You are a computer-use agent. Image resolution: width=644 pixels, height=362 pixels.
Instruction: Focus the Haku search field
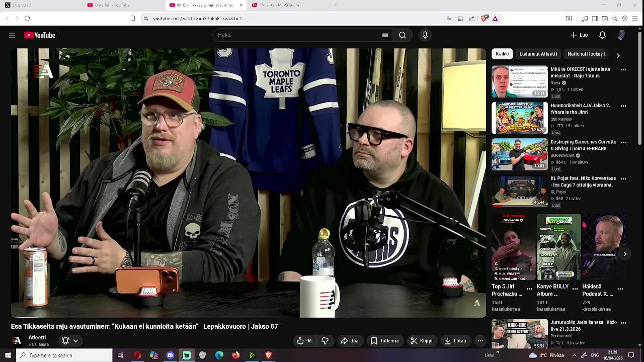pos(302,35)
